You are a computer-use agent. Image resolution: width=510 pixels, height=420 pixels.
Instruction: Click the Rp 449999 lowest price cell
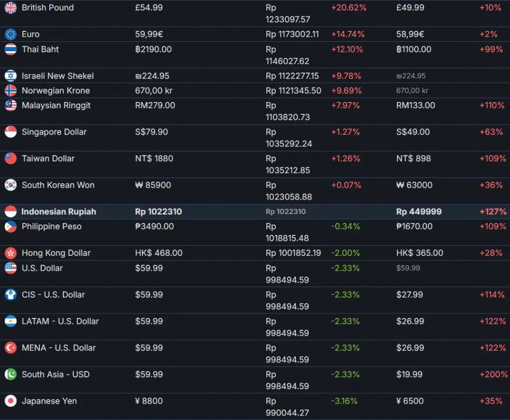419,211
